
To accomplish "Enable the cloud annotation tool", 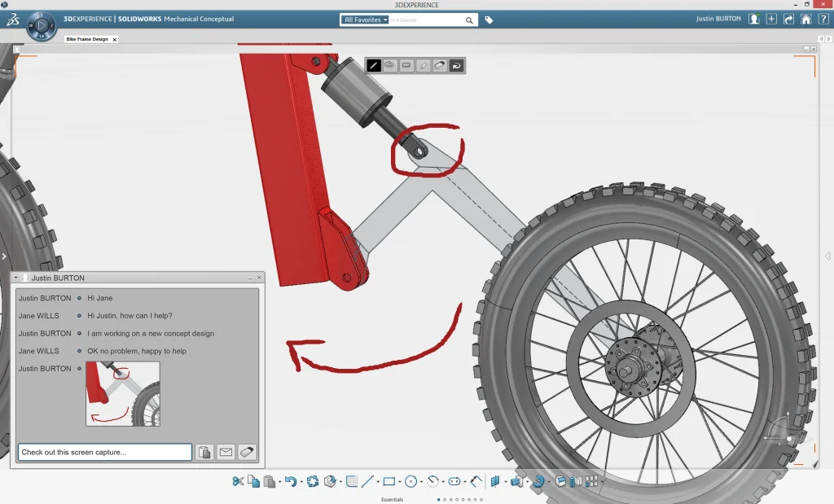I will [390, 65].
